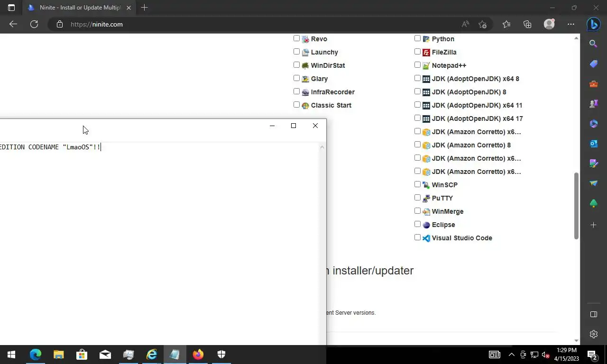607x364 pixels.
Task: Click the Read Aloud icon in address bar
Action: click(x=465, y=24)
